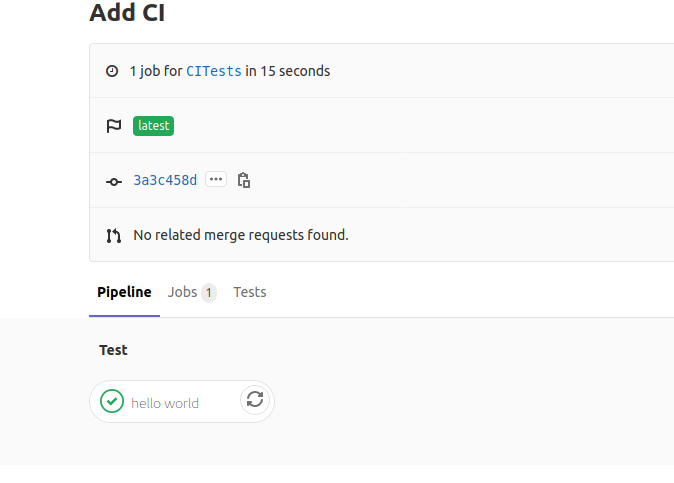
Task: Click the 'No related merge requests found' text
Action: pyautogui.click(x=240, y=235)
